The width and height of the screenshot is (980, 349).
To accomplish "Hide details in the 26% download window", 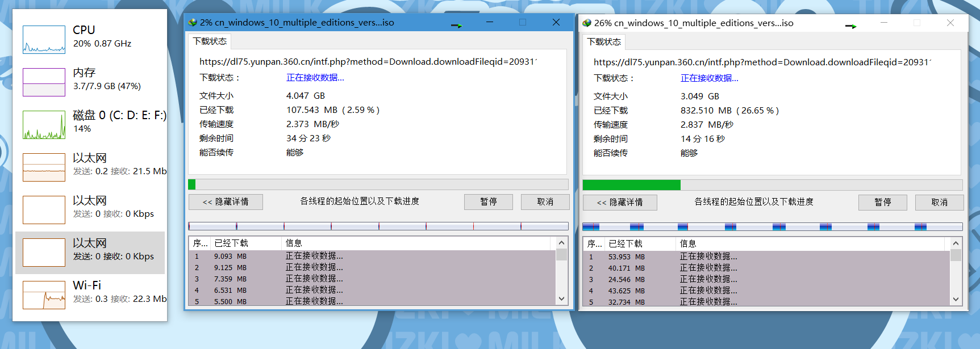I will point(620,203).
